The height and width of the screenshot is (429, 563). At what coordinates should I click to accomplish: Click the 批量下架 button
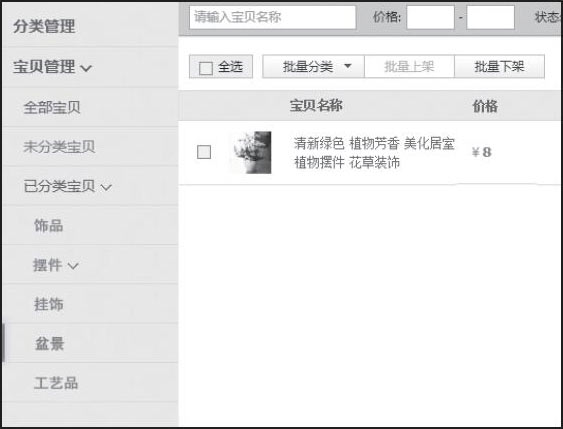pos(499,66)
